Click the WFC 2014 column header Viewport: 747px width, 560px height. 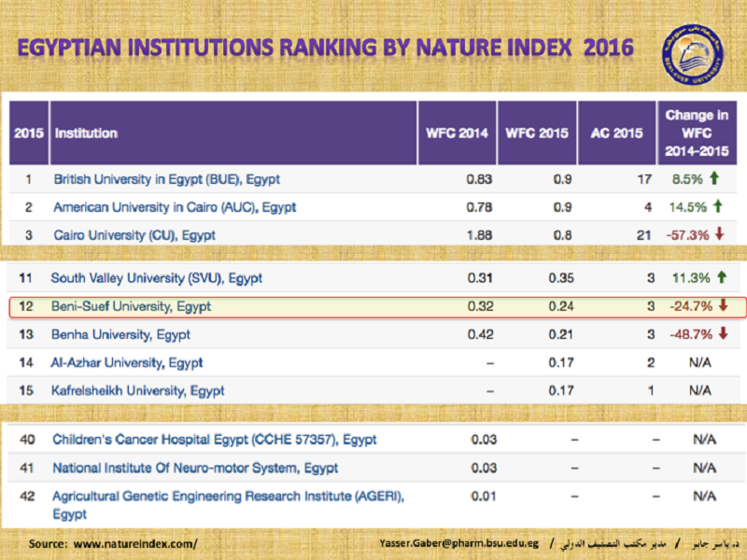[458, 133]
